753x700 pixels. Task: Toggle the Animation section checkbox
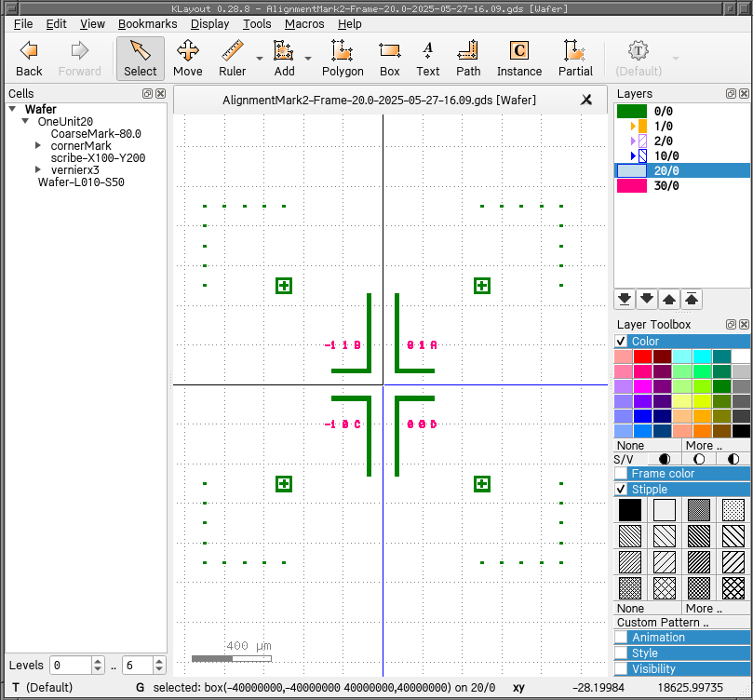click(x=621, y=638)
